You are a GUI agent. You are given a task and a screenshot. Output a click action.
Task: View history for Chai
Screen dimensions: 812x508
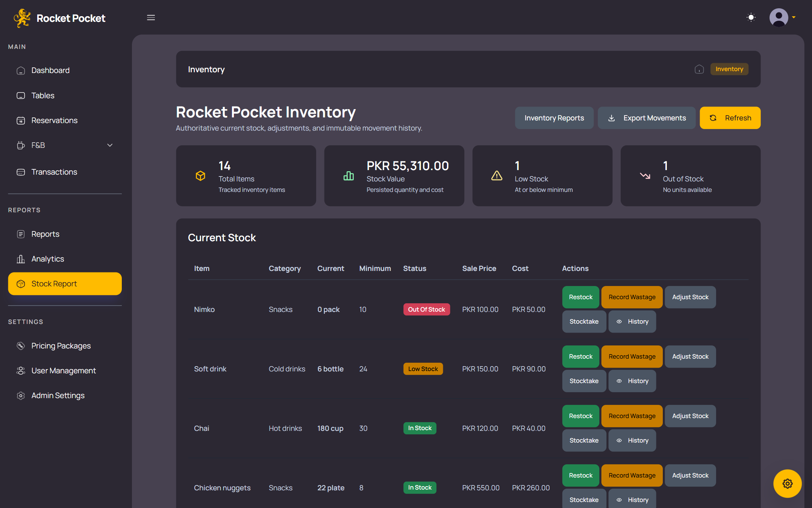632,441
